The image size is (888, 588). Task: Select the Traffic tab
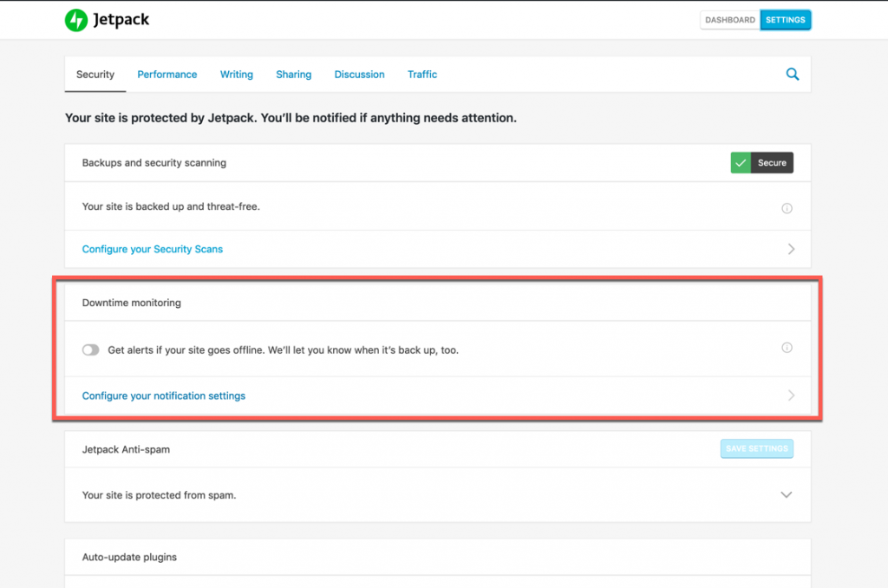click(422, 75)
